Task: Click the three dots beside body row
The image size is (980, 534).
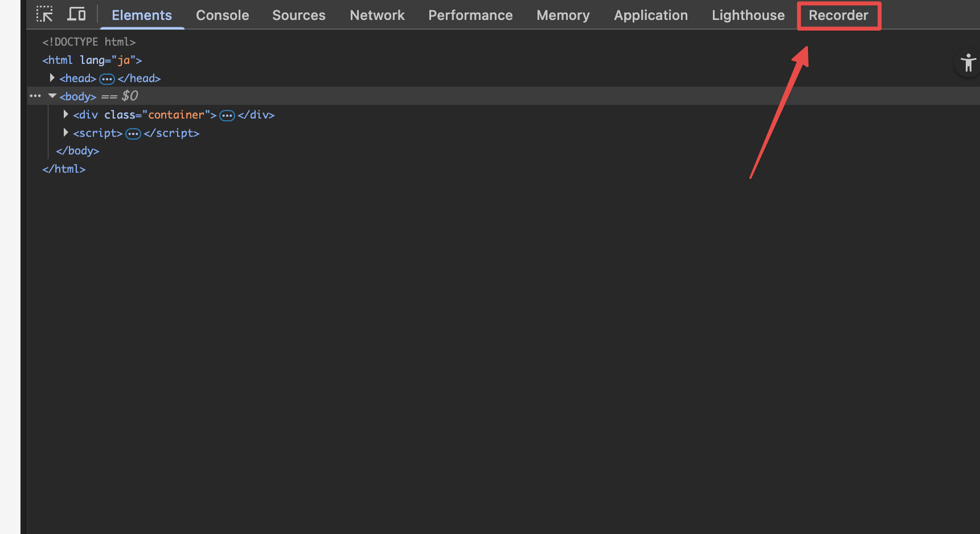Action: coord(35,96)
